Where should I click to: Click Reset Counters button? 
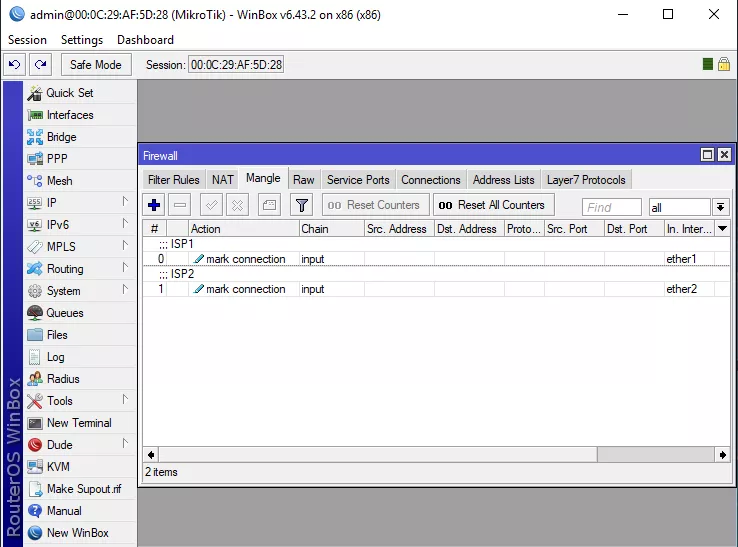click(x=376, y=205)
